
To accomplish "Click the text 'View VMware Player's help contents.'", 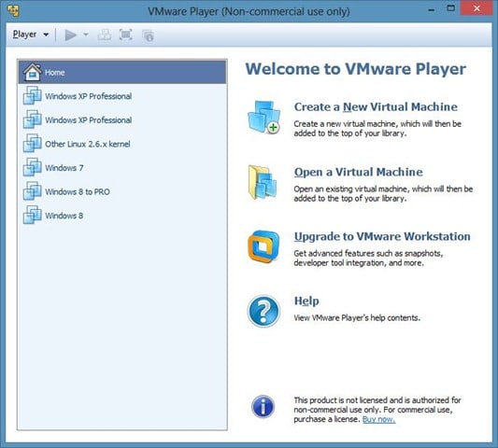I will point(357,318).
